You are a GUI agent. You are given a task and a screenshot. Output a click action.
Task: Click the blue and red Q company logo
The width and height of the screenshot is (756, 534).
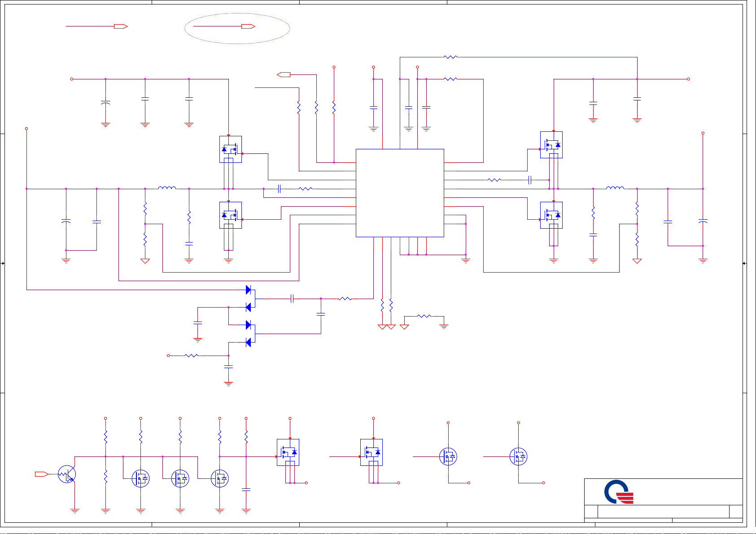point(619,492)
